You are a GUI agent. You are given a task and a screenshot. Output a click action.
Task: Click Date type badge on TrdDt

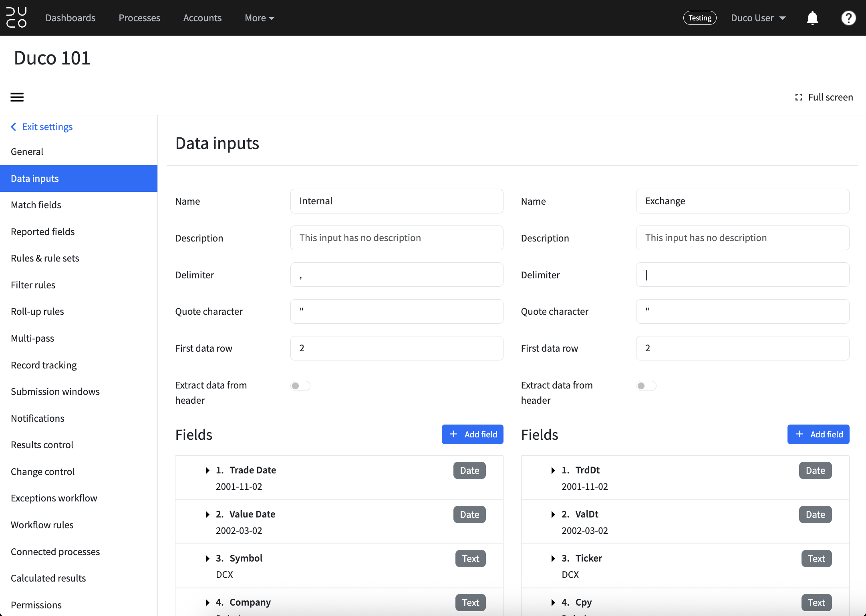815,471
